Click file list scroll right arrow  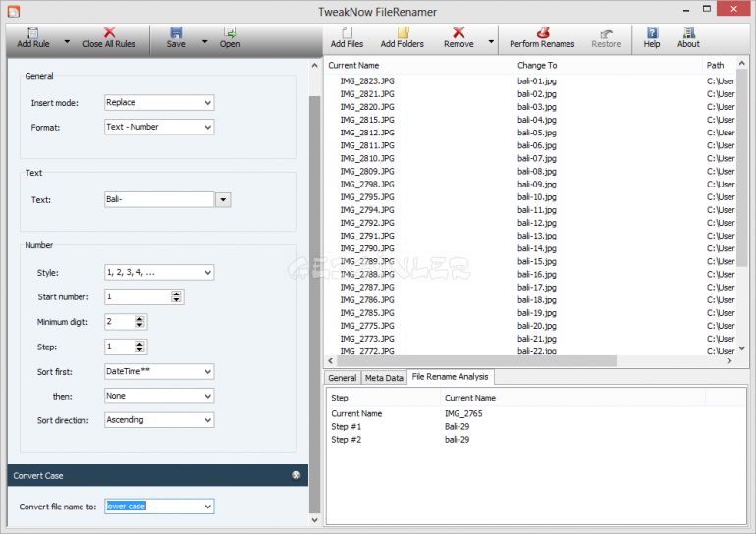(729, 361)
